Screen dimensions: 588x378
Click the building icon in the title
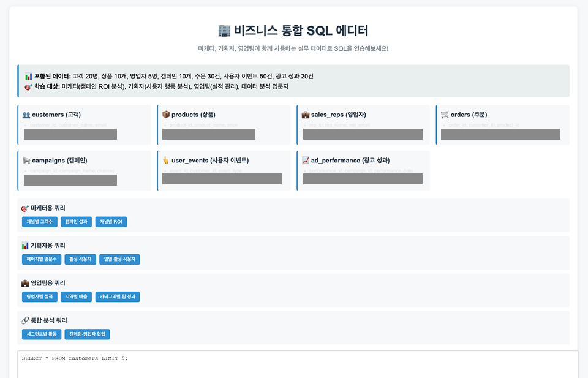pos(224,31)
